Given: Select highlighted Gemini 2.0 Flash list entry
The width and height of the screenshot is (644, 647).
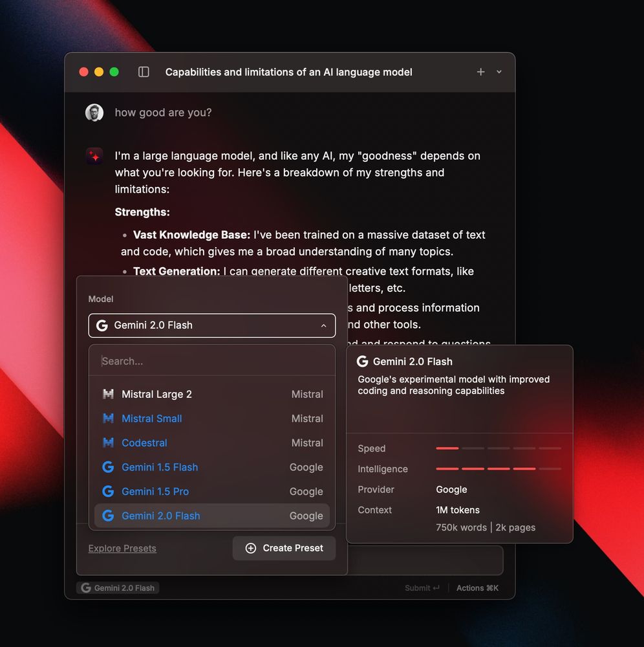Looking at the screenshot, I should (212, 516).
